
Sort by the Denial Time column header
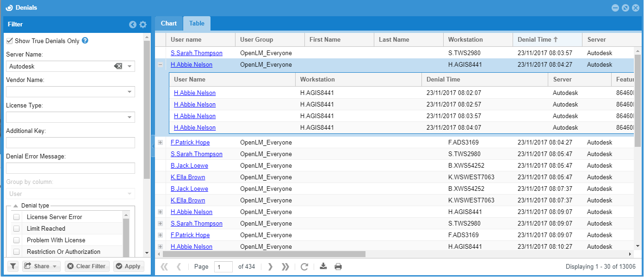coord(547,40)
